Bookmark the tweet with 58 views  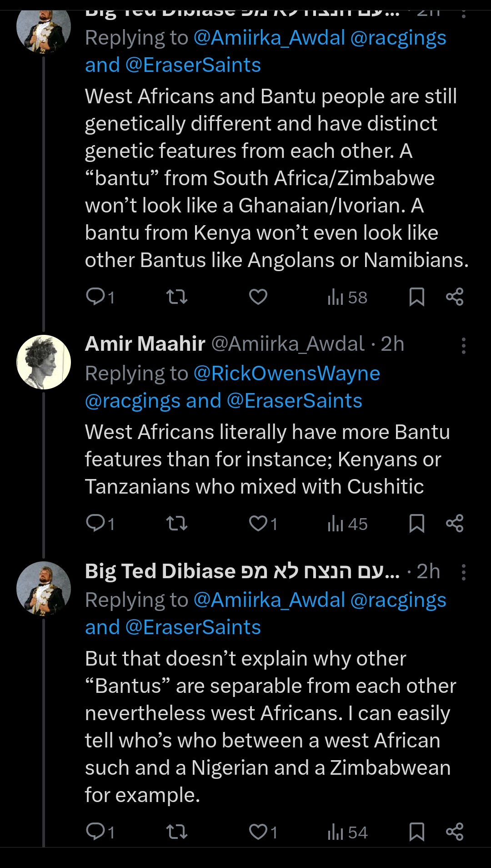[x=416, y=297]
